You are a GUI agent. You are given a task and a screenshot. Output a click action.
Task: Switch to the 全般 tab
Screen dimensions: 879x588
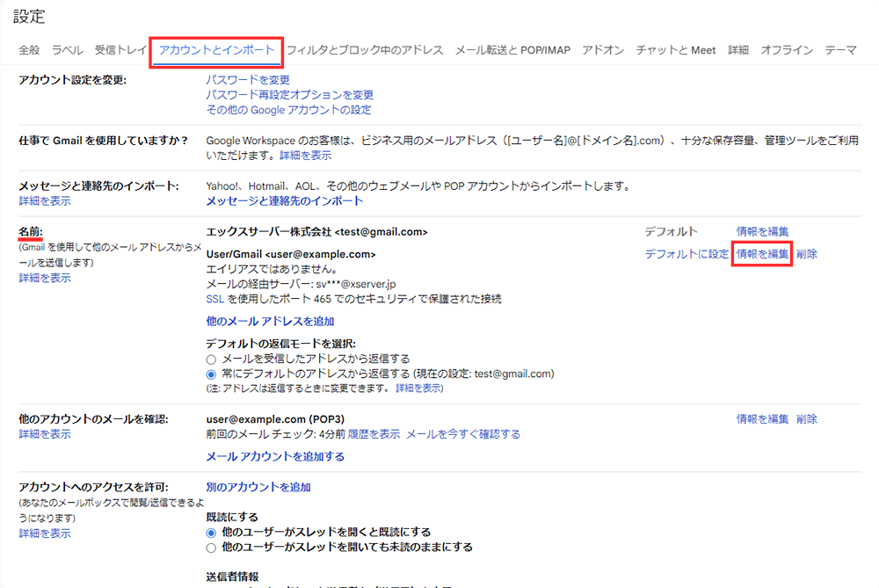coord(27,51)
